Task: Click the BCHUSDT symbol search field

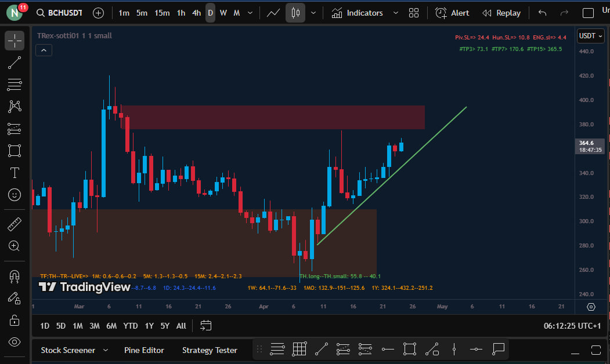Action: [59, 13]
